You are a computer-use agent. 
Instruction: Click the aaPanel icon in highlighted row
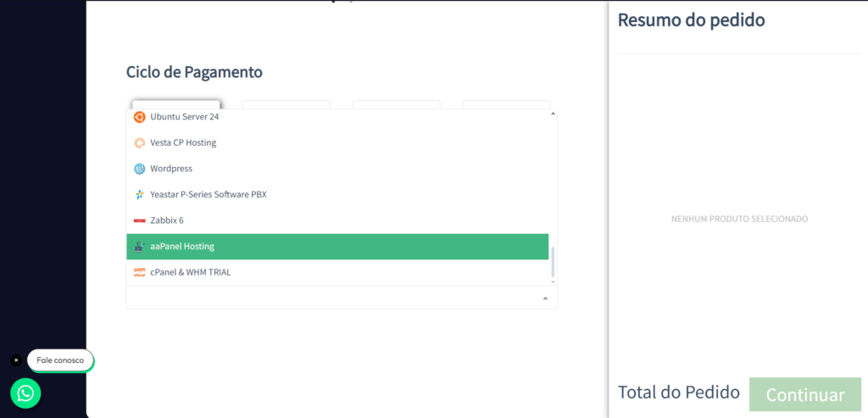pos(140,247)
